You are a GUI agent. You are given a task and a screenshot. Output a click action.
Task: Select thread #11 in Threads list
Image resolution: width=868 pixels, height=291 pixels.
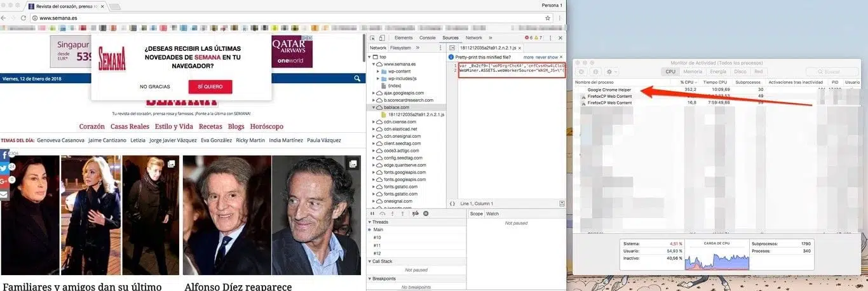coord(377,245)
